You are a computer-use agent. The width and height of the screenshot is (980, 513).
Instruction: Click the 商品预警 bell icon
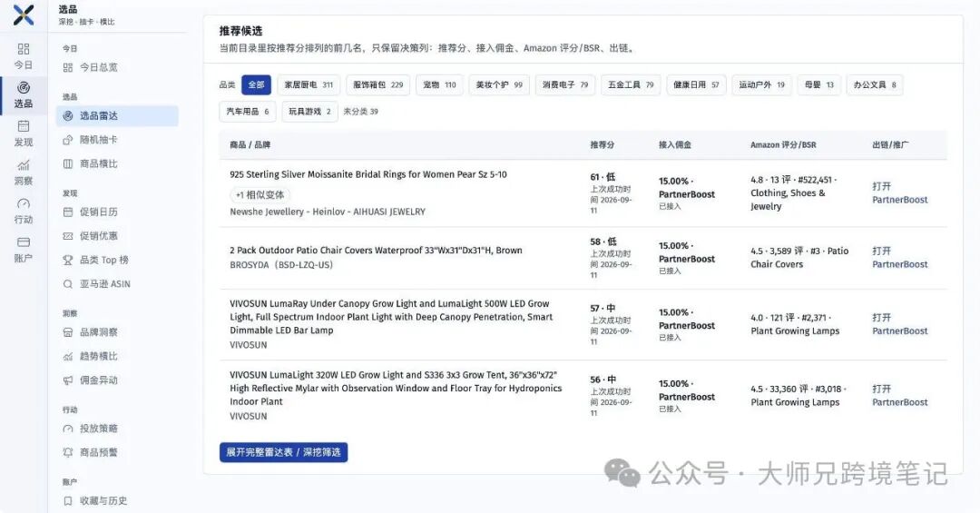tap(68, 452)
